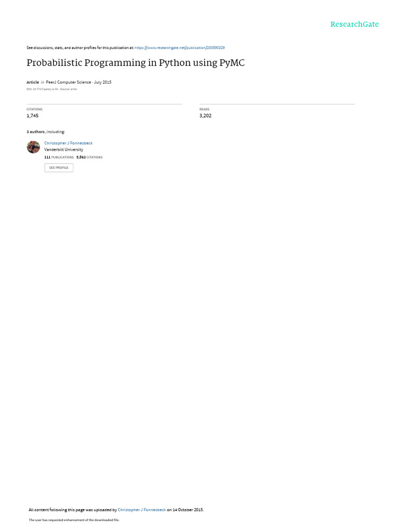The height and width of the screenshot is (532, 399).
Task: Click the Probabilistic Programming in Python title
Action: tap(136, 63)
